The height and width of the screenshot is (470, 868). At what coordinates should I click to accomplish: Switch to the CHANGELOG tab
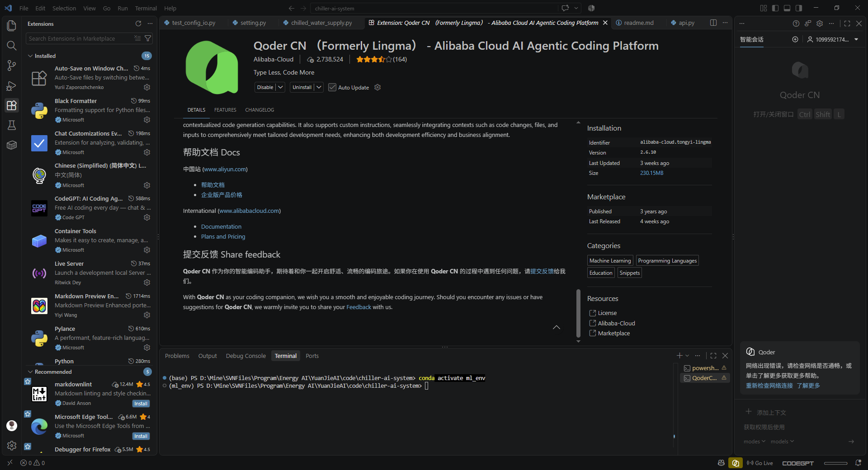pos(259,110)
